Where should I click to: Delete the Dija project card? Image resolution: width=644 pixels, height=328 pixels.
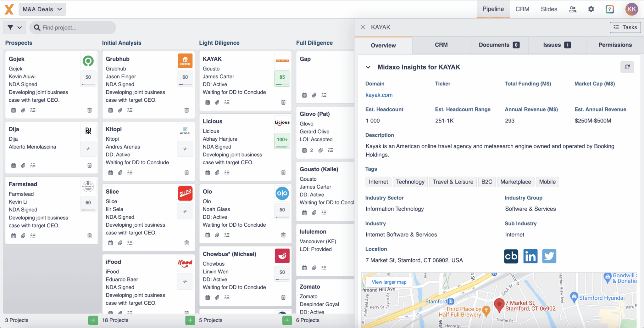90,165
